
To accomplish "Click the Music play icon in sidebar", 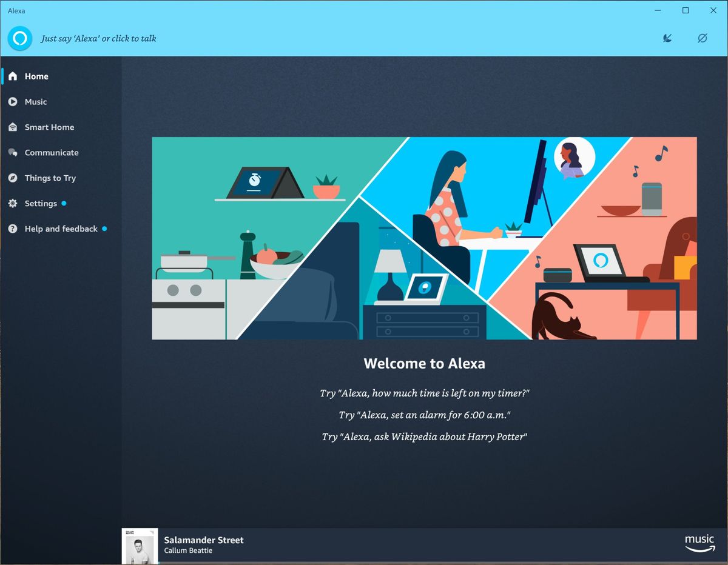I will 13,102.
